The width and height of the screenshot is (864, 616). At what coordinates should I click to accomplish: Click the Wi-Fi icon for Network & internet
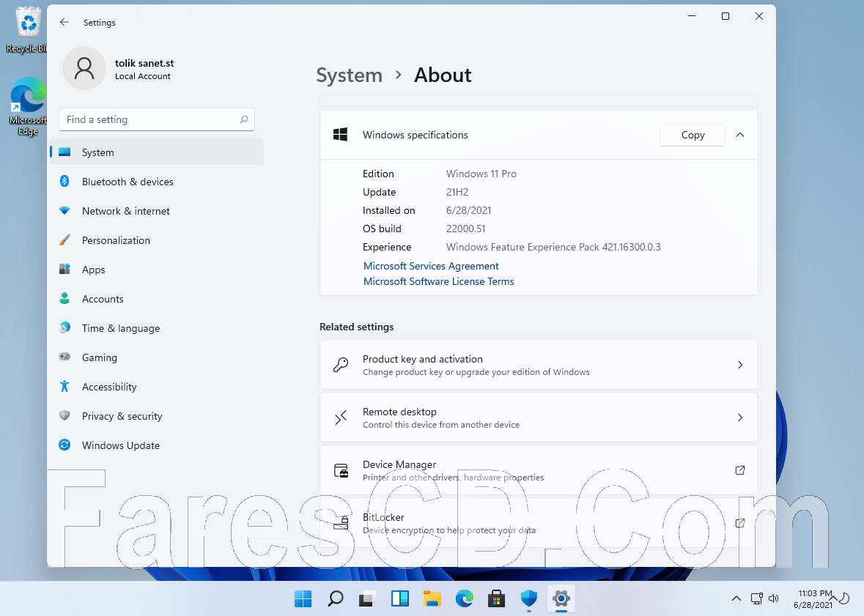tap(64, 210)
